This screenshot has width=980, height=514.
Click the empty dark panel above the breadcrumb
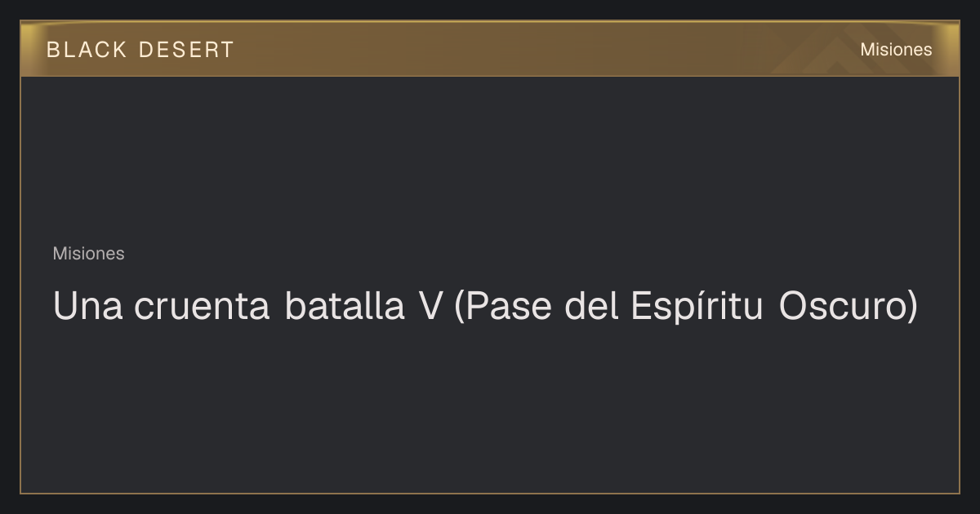(490, 155)
